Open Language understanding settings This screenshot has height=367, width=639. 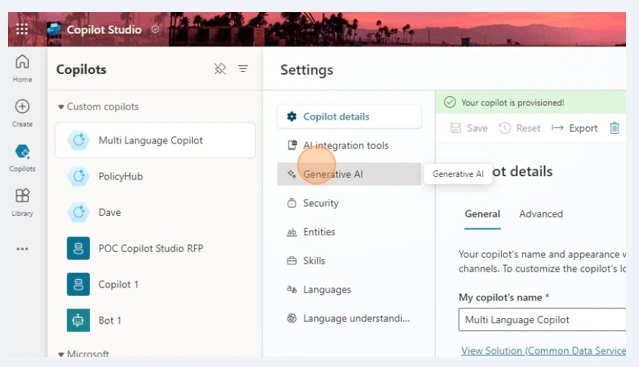pyautogui.click(x=349, y=319)
